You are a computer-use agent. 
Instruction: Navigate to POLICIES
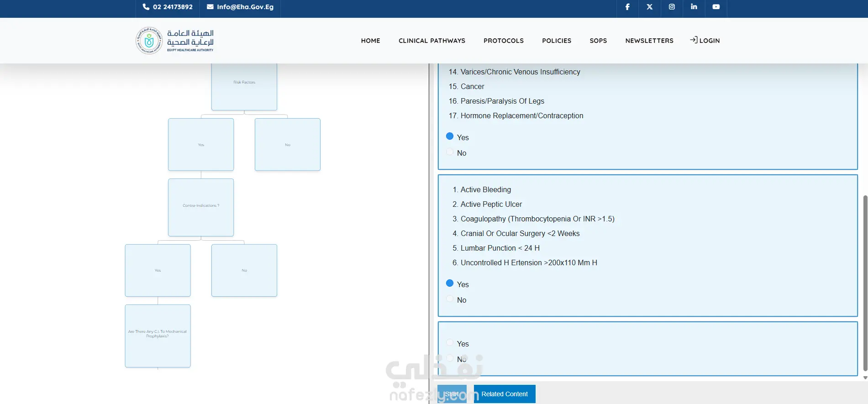[557, 41]
